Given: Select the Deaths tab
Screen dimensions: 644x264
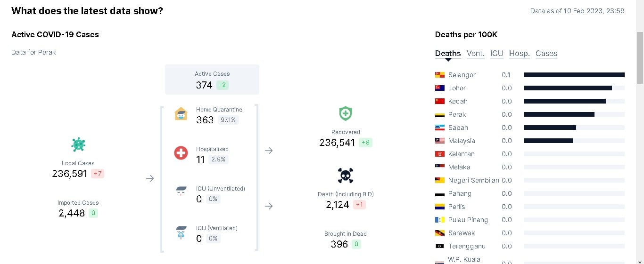Looking at the screenshot, I should 448,54.
